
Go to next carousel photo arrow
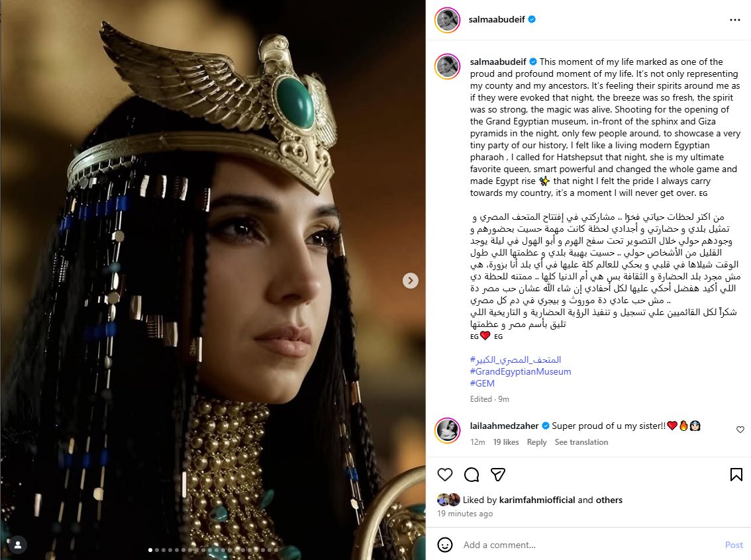(x=411, y=281)
